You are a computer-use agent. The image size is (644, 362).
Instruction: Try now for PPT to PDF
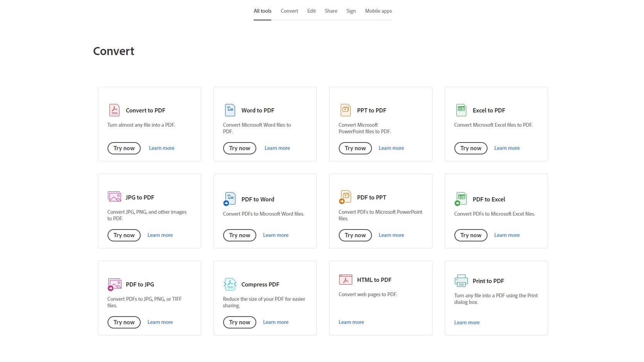pos(355,148)
